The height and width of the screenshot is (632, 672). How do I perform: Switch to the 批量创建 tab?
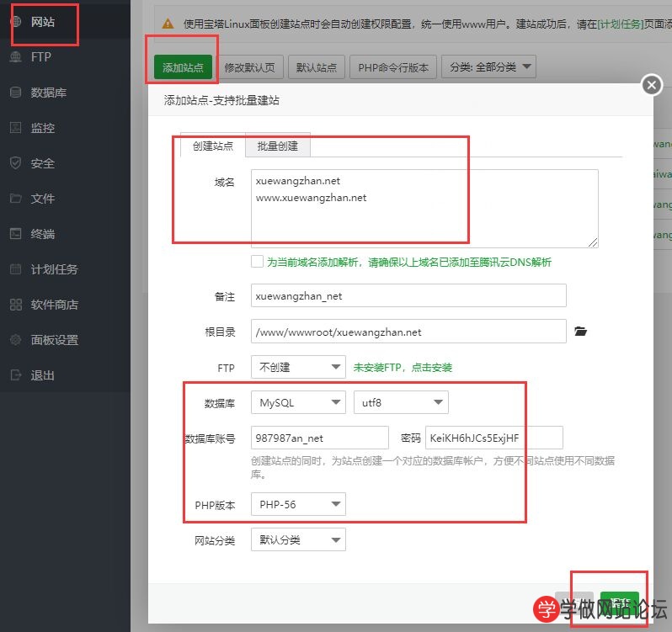[x=277, y=146]
